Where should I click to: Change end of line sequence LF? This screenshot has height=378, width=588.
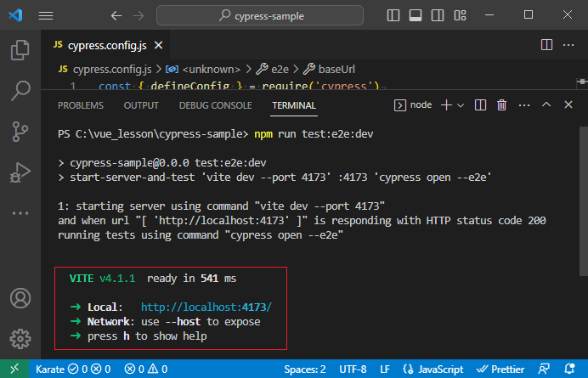click(x=385, y=370)
